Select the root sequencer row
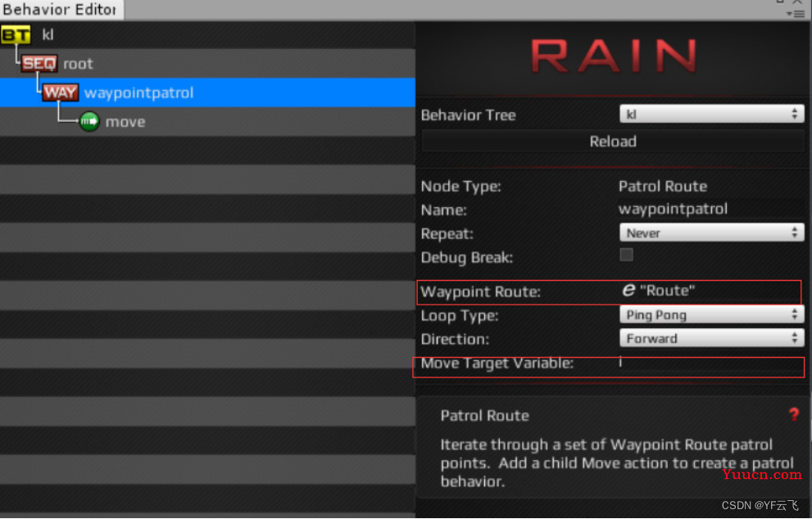 click(207, 64)
